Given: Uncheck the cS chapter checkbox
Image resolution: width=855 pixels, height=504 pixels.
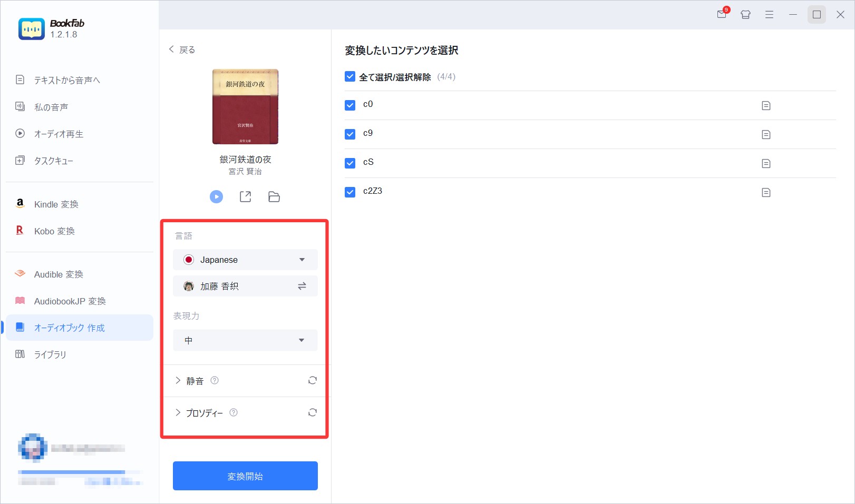Looking at the screenshot, I should 350,163.
